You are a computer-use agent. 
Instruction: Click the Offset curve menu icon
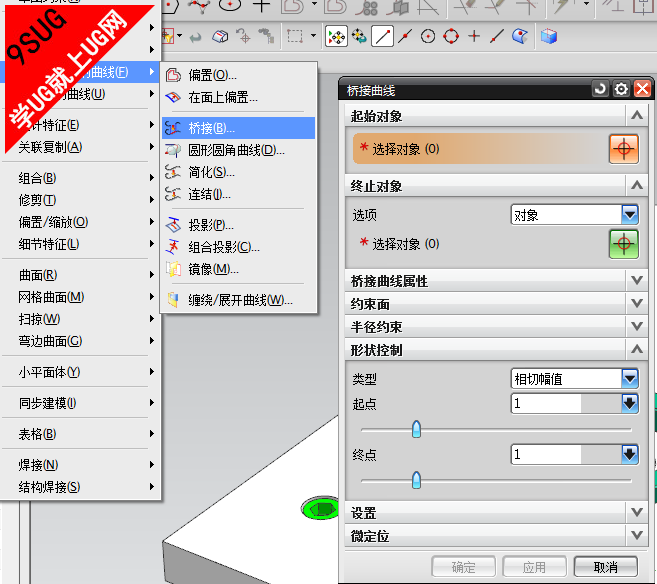[x=173, y=75]
